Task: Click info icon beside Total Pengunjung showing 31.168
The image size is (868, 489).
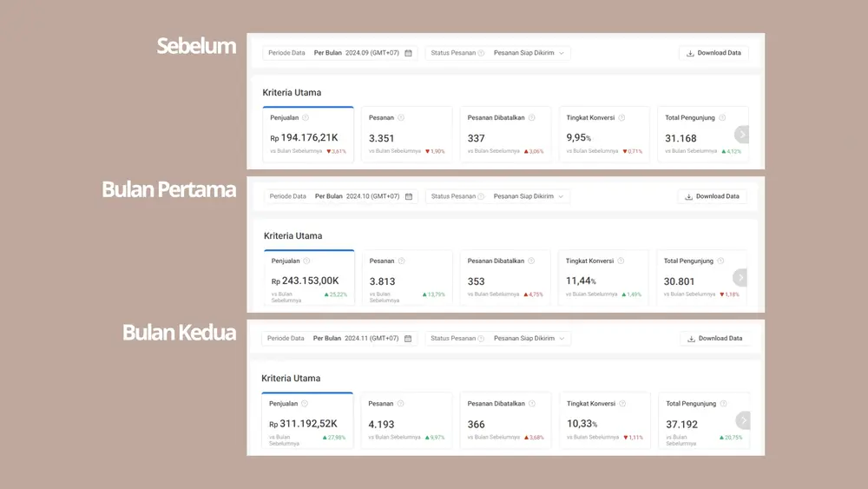Action: click(x=722, y=118)
